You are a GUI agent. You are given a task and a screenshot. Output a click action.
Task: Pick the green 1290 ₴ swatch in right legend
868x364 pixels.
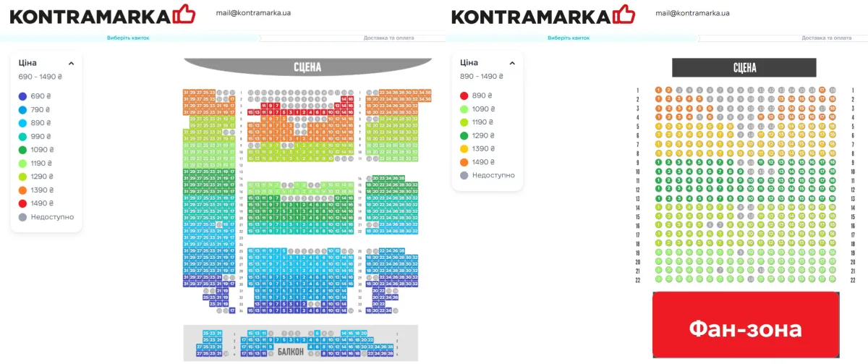coord(464,135)
